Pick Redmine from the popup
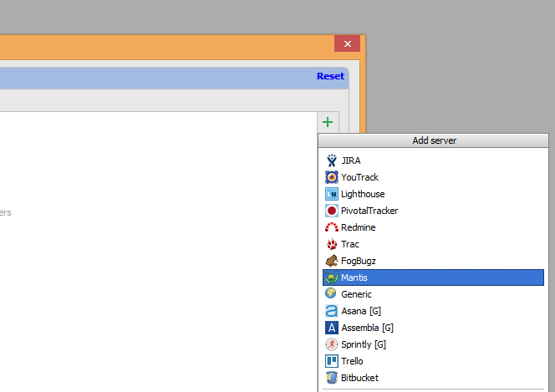Image resolution: width=555 pixels, height=392 pixels. pyautogui.click(x=433, y=227)
